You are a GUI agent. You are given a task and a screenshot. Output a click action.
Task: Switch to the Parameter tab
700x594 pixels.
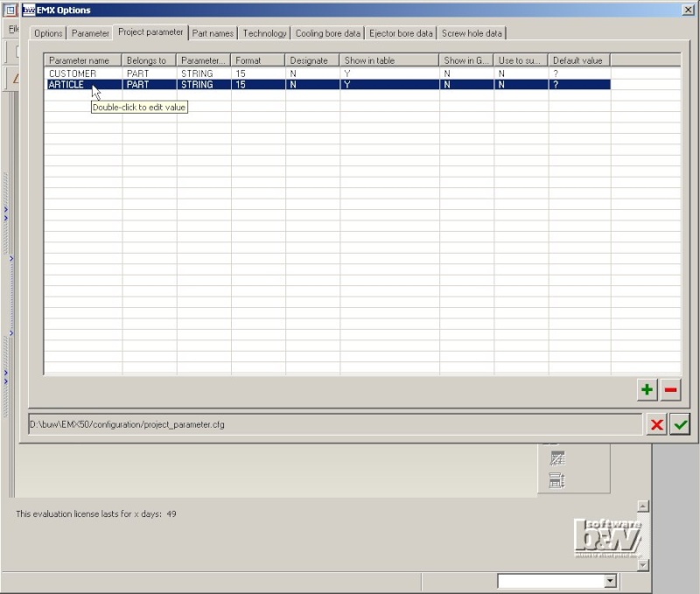click(90, 33)
